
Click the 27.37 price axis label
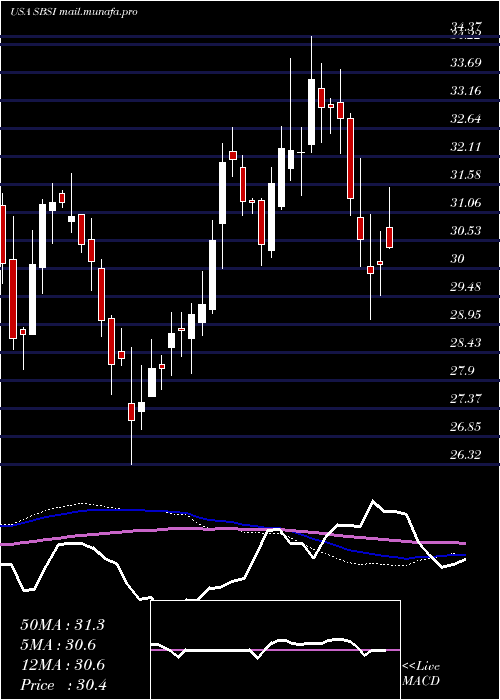pos(466,399)
